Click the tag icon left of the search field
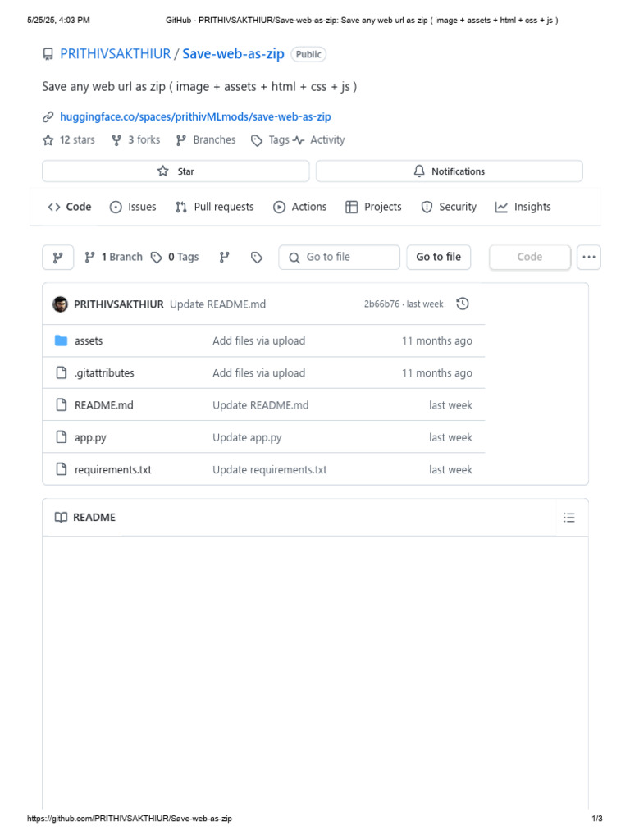The image size is (630, 840). click(x=257, y=258)
